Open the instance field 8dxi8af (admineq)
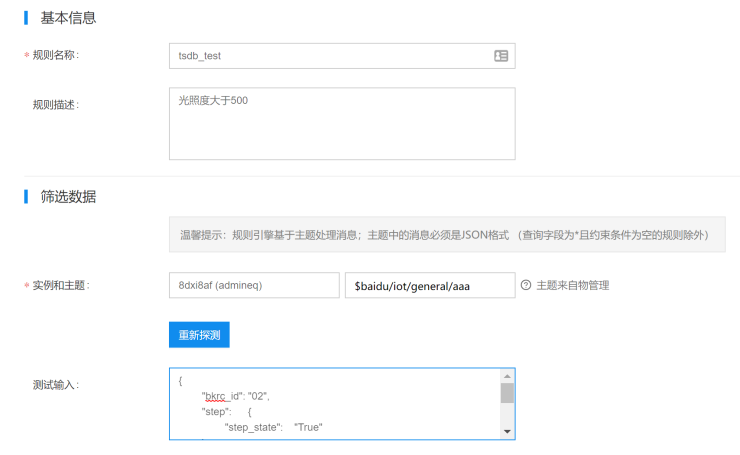Viewport: 740px width, 455px height. pos(254,285)
